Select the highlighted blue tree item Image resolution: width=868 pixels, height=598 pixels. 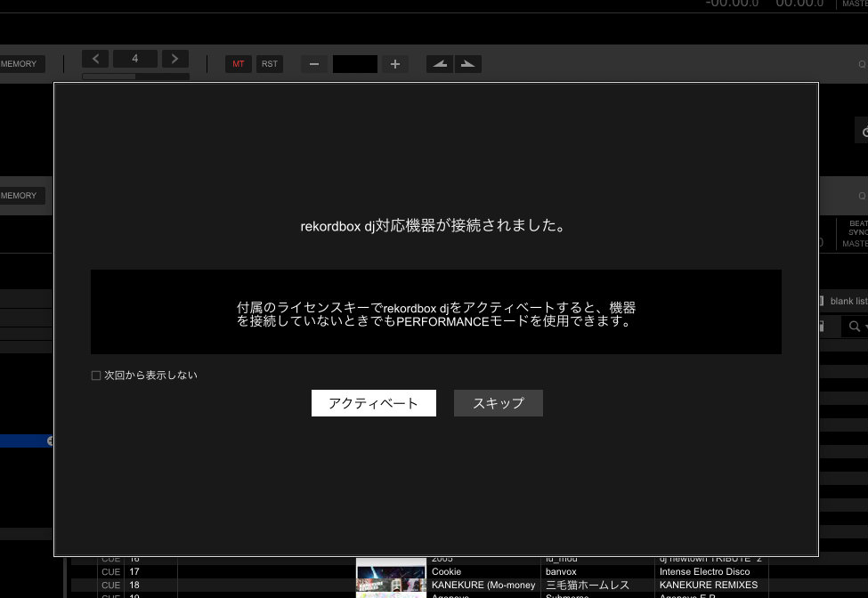(x=26, y=440)
